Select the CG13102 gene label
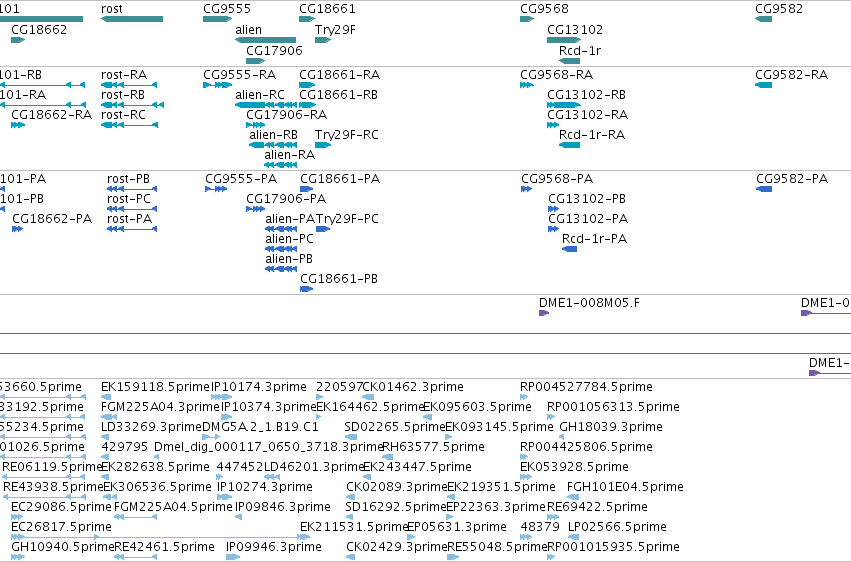Viewport: 851px width, 562px height. point(575,29)
